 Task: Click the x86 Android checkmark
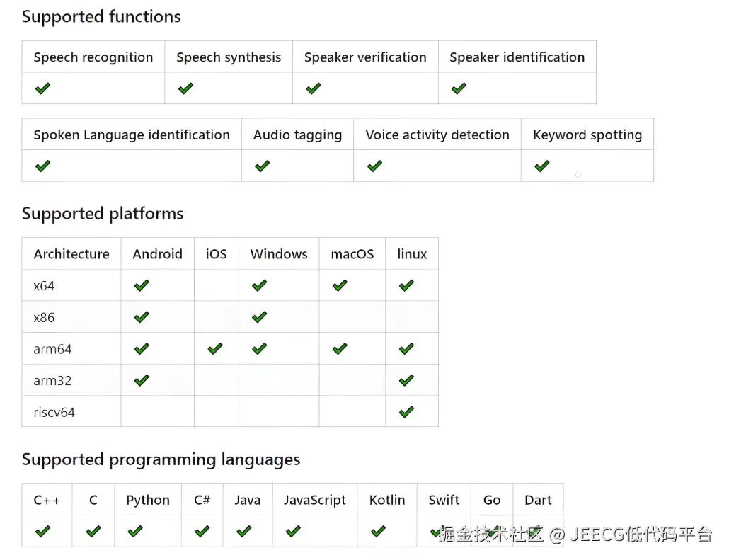pyautogui.click(x=142, y=317)
